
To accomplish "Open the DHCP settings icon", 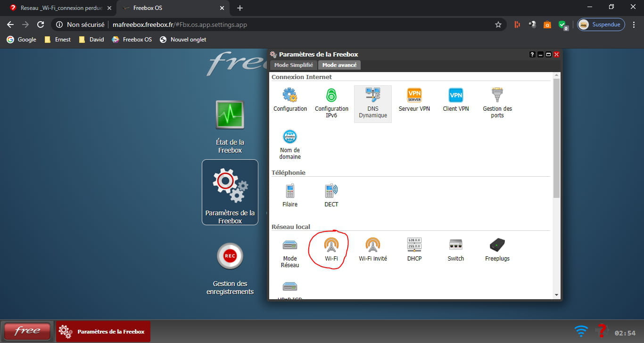I will point(414,249).
